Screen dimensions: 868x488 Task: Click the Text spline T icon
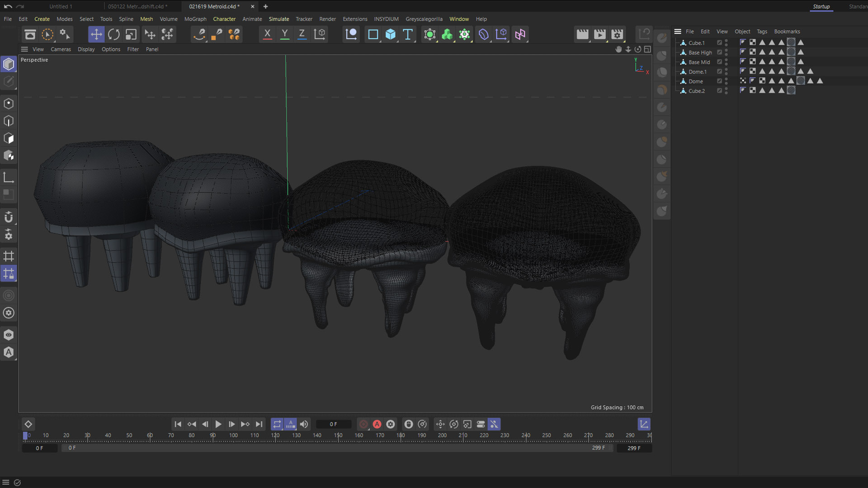coord(407,34)
